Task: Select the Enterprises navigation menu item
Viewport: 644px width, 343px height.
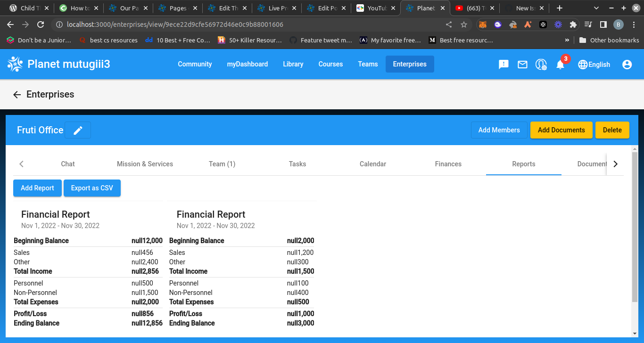Action: click(409, 64)
